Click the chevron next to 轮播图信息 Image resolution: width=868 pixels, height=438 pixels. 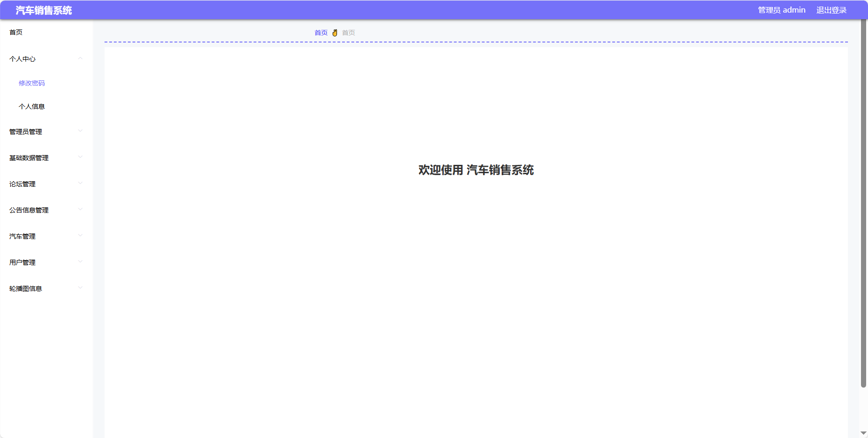point(80,288)
